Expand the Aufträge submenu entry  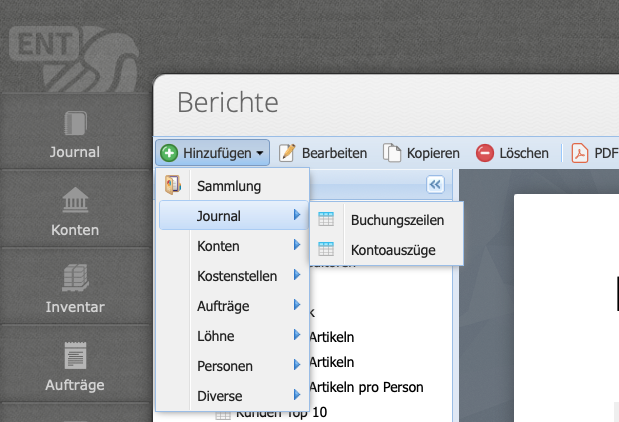[x=233, y=306]
